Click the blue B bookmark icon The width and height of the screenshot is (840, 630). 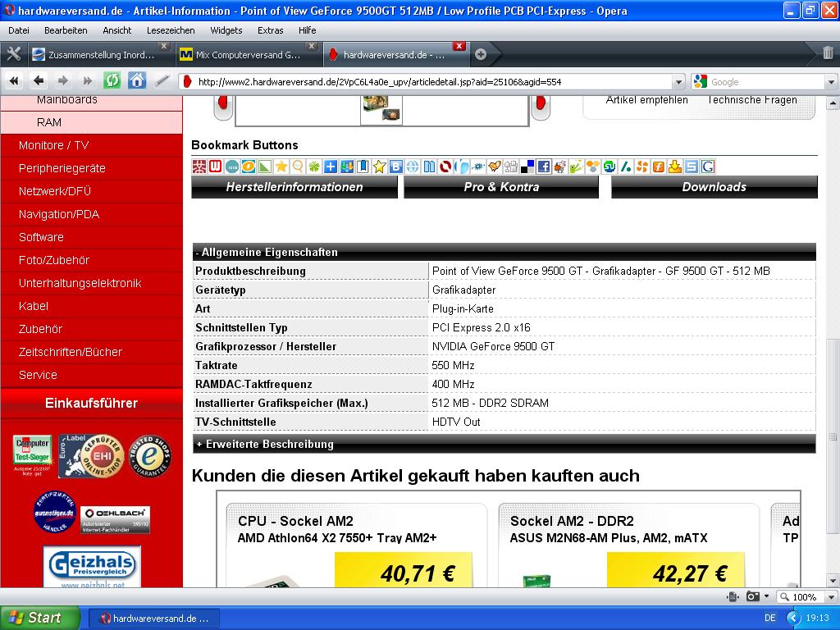tap(396, 167)
